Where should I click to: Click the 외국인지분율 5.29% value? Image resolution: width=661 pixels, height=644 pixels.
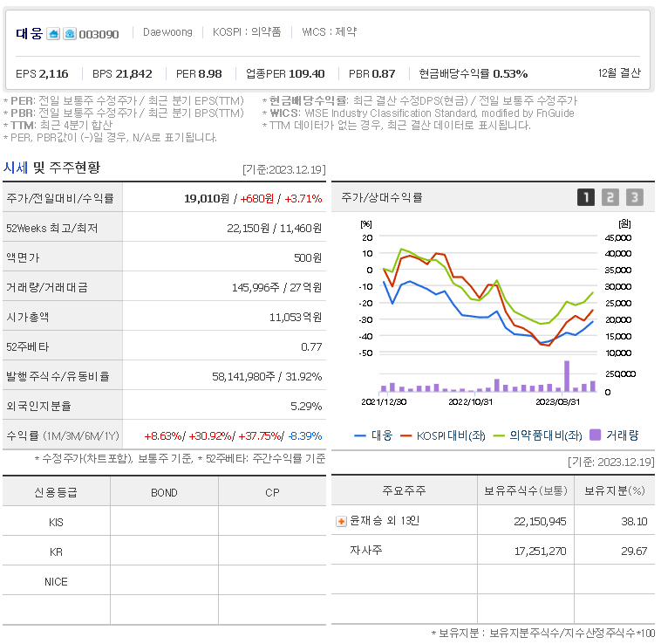point(306,406)
